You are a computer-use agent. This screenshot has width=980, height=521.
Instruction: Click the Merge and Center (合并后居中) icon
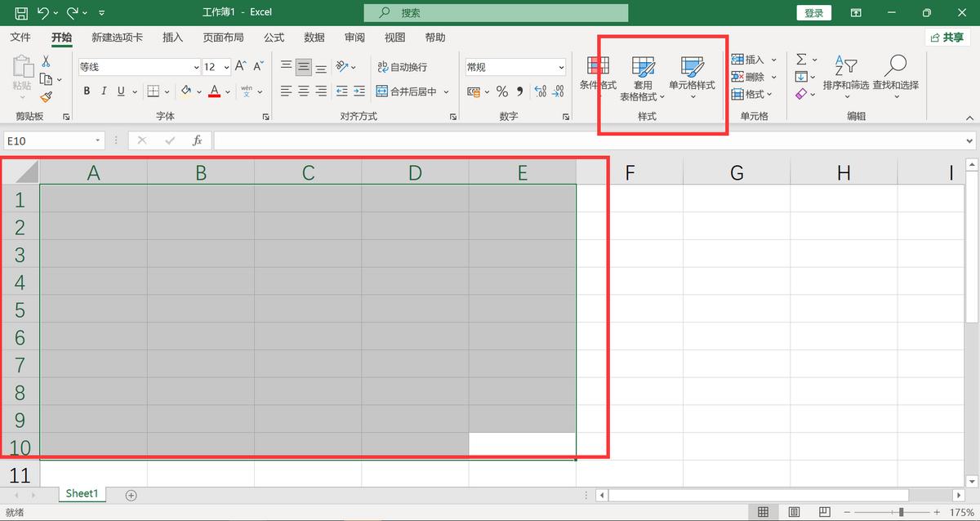pyautogui.click(x=382, y=91)
